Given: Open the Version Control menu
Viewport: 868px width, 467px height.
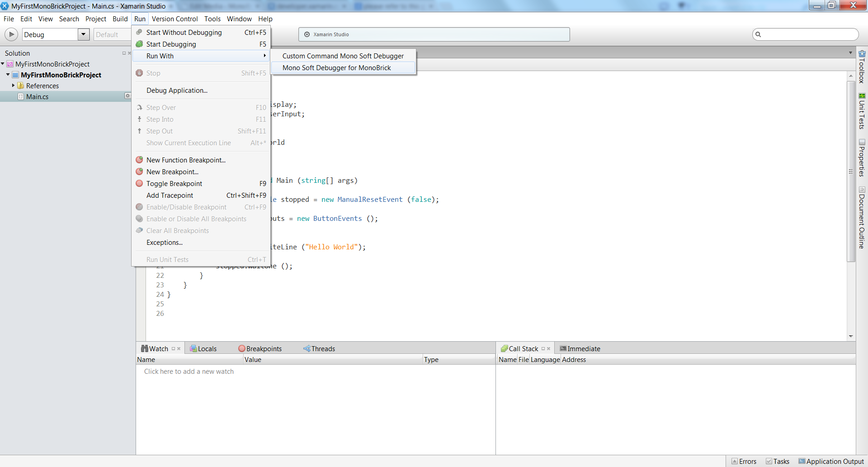Looking at the screenshot, I should (175, 19).
